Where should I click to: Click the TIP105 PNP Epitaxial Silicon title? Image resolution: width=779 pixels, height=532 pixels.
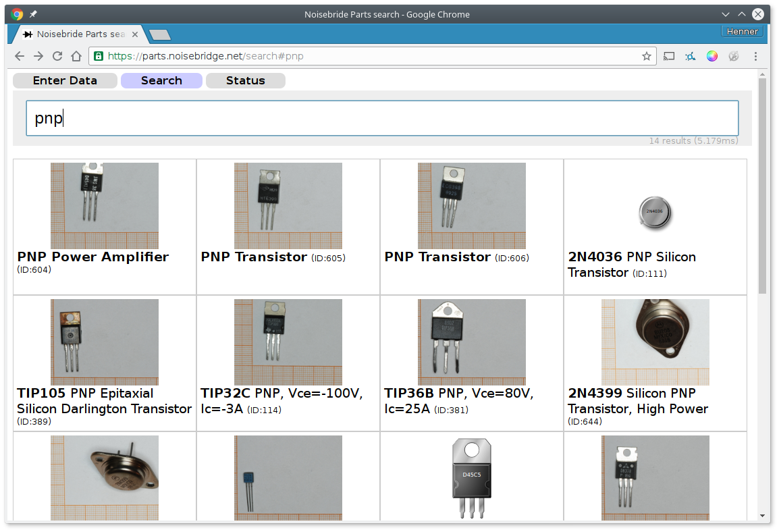point(105,401)
